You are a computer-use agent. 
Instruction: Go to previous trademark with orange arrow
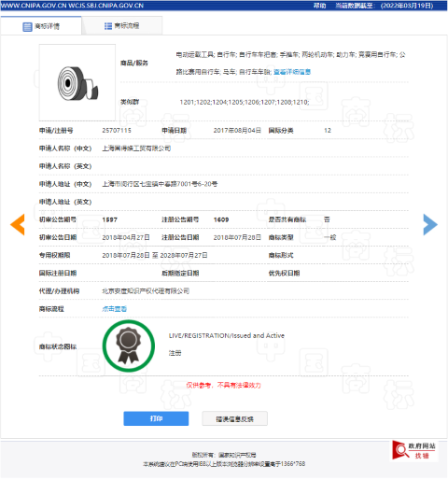(x=18, y=224)
